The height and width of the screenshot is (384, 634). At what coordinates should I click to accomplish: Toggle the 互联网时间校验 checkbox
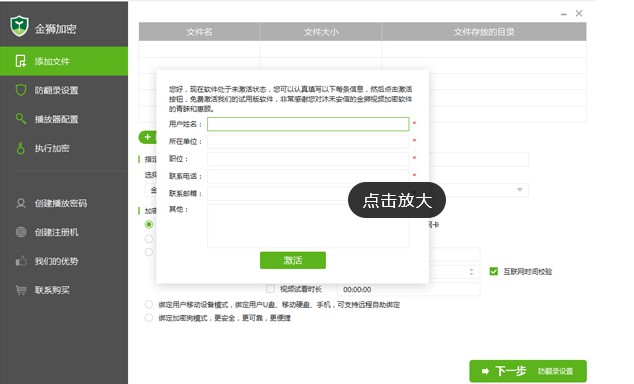tap(493, 271)
